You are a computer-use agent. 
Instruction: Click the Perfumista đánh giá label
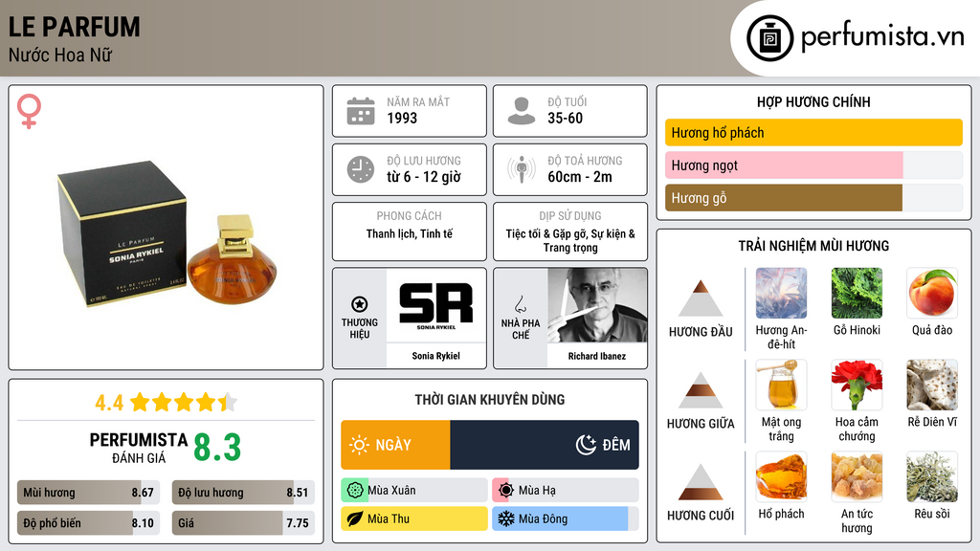tap(139, 448)
